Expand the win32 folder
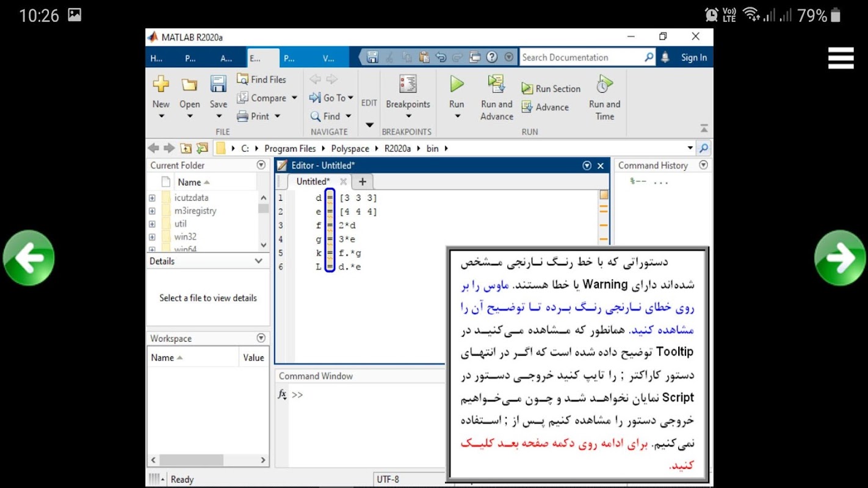 click(152, 237)
